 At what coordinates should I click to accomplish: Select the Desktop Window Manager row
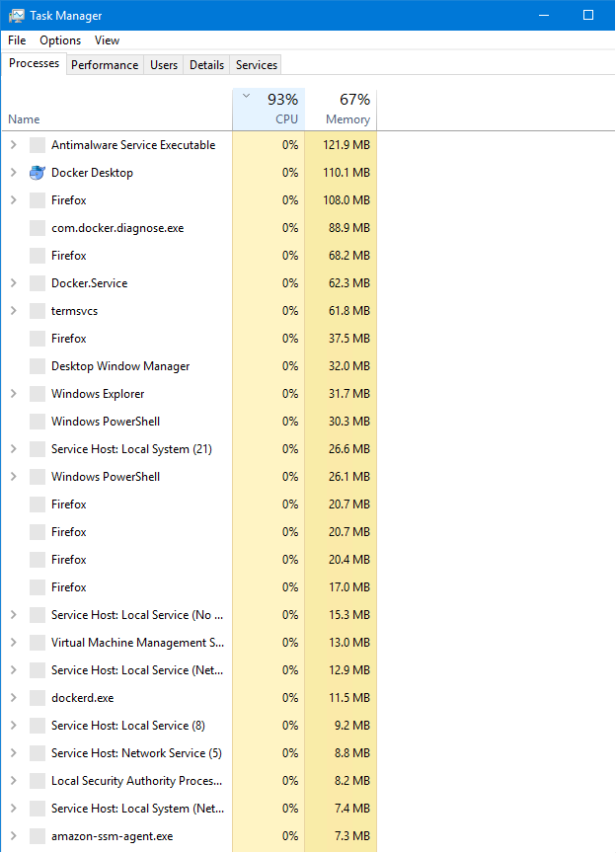point(190,366)
